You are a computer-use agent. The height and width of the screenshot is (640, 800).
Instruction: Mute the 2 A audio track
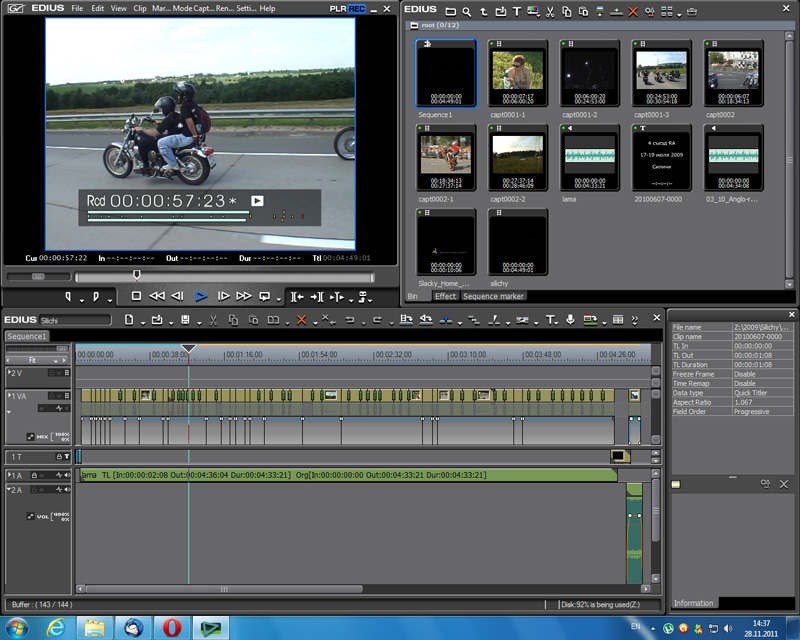(x=67, y=489)
